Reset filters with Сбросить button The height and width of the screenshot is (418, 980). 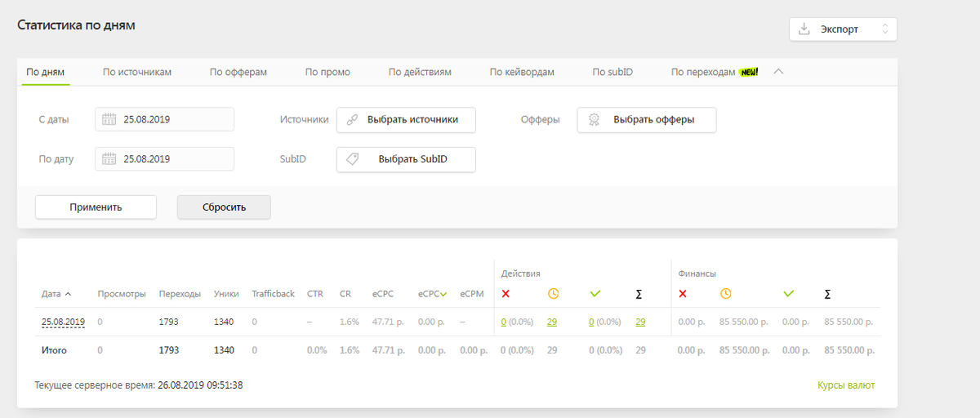tap(224, 207)
